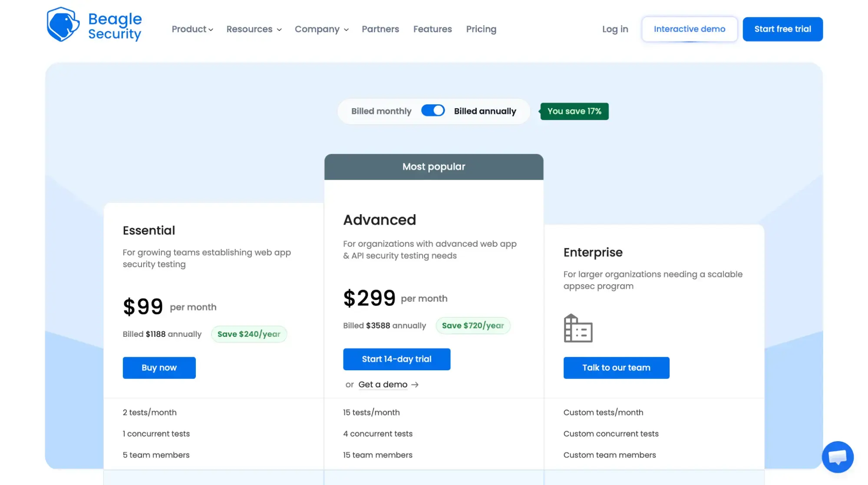The width and height of the screenshot is (868, 485).
Task: Click the Most popular banner
Action: [x=434, y=167]
